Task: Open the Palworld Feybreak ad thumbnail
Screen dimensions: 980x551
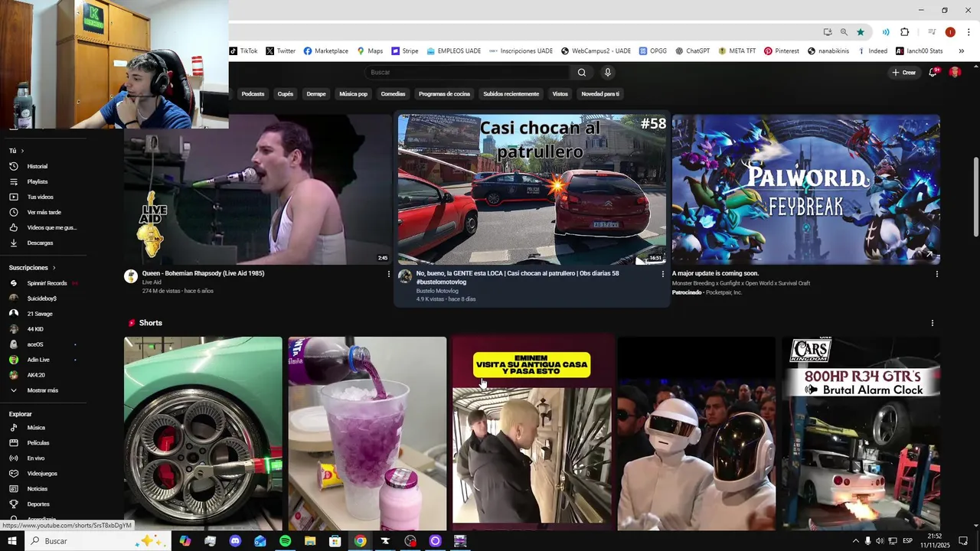Action: point(806,190)
